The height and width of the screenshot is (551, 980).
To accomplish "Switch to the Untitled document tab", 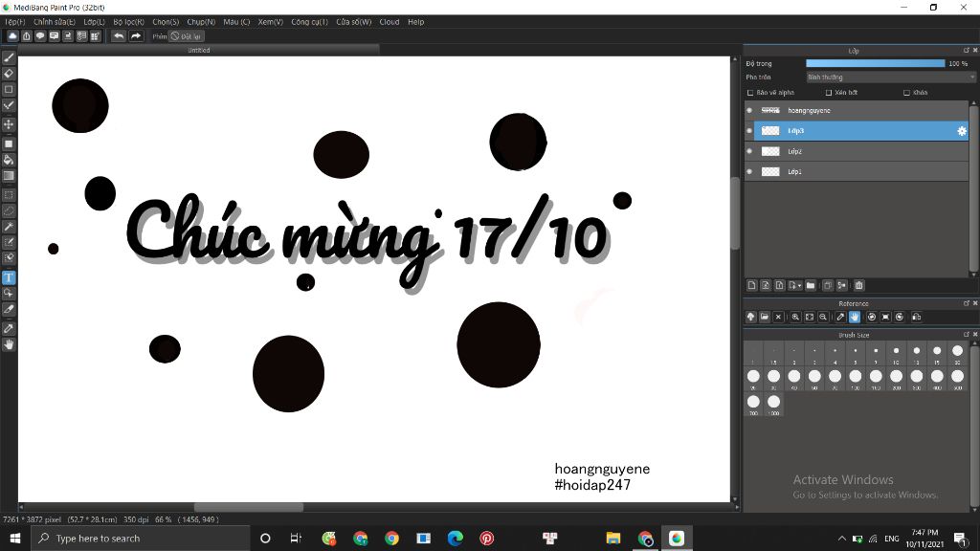I will [199, 50].
